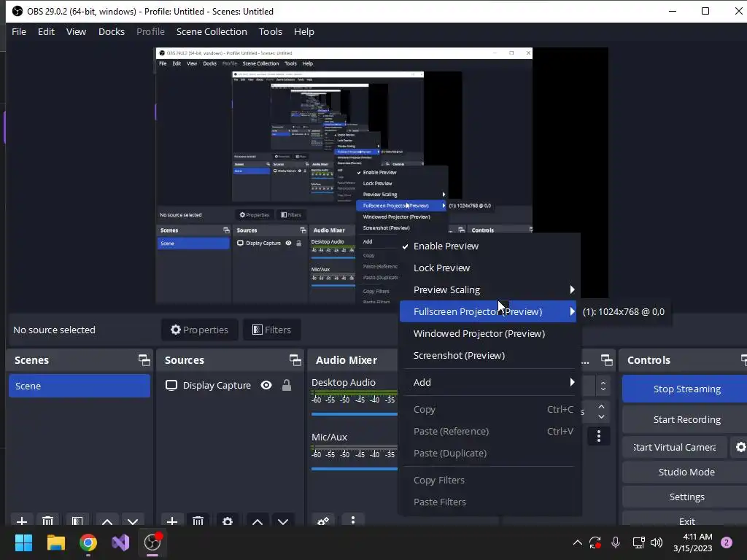Increase transition duration with up arrow

601,407
